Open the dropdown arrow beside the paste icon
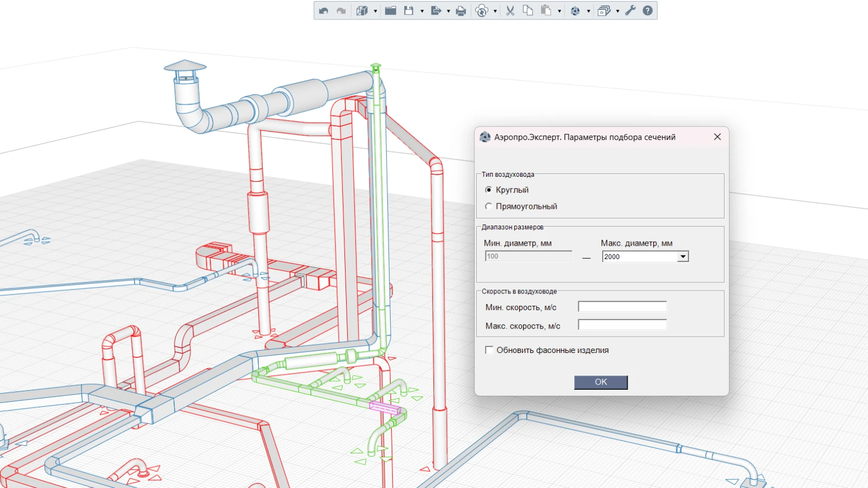The image size is (868, 488). pos(559,11)
